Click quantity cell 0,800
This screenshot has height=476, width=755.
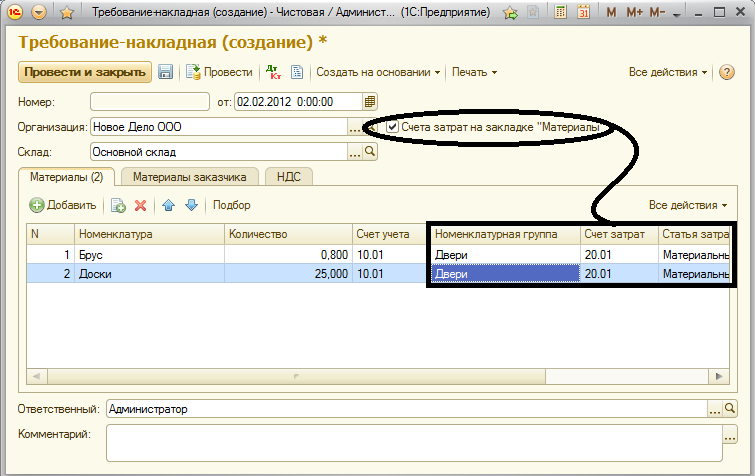[288, 255]
